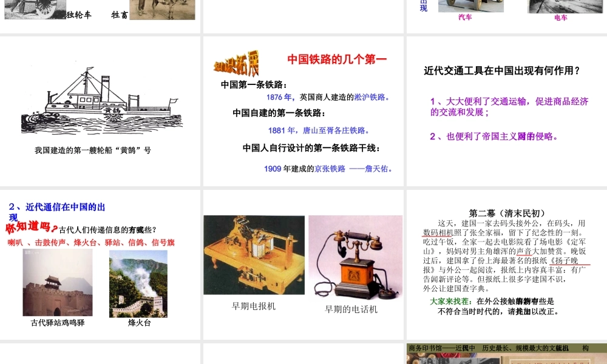Click heading 中国人自行设计的第一条铁路干线:
This screenshot has height=364, width=607.
(311, 148)
